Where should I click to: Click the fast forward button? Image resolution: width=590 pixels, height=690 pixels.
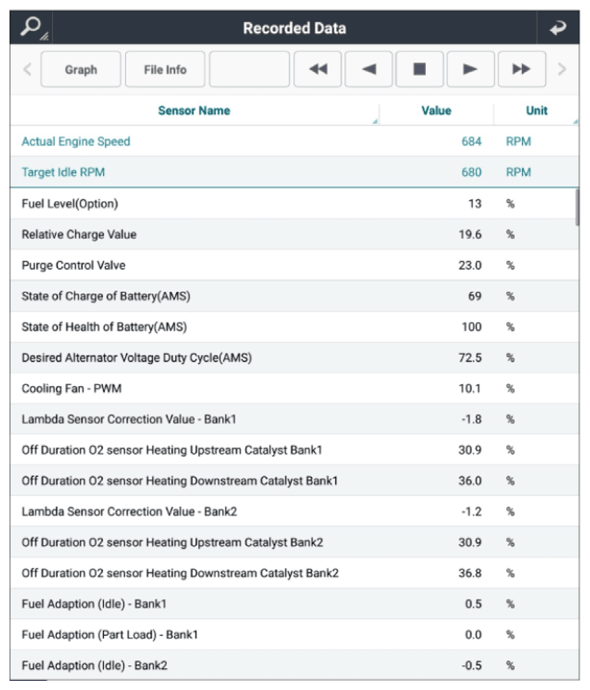[522, 69]
